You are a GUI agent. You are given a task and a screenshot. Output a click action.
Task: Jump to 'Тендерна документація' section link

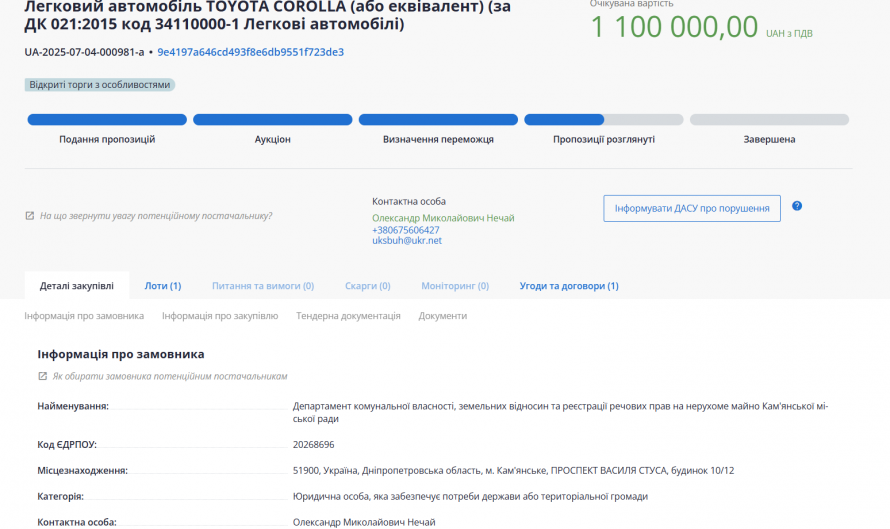click(349, 316)
